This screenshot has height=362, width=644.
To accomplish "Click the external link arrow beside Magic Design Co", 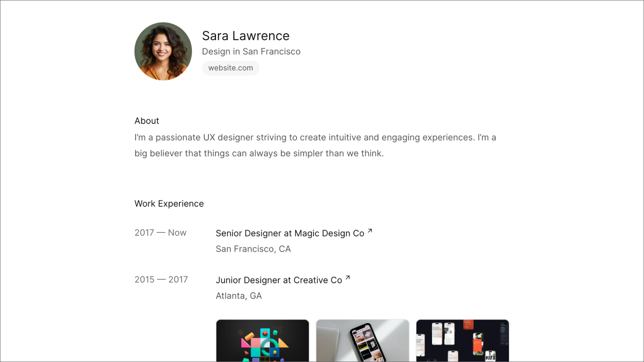I will (x=369, y=231).
